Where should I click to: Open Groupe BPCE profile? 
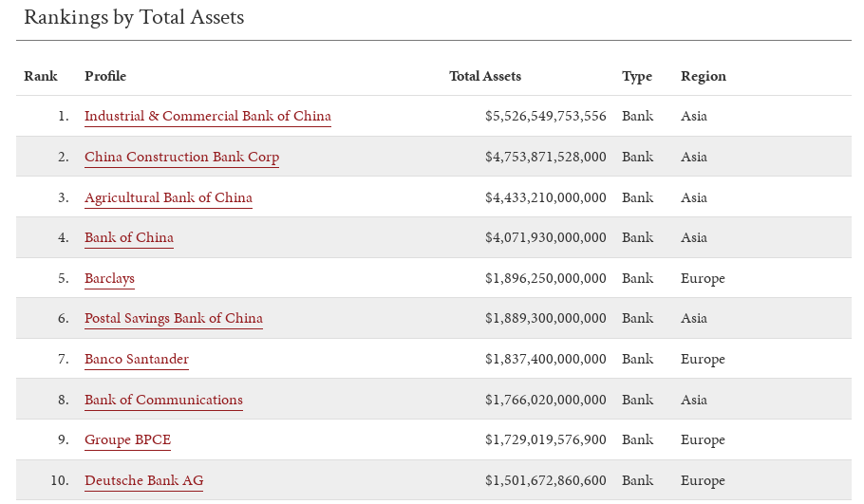click(x=128, y=439)
